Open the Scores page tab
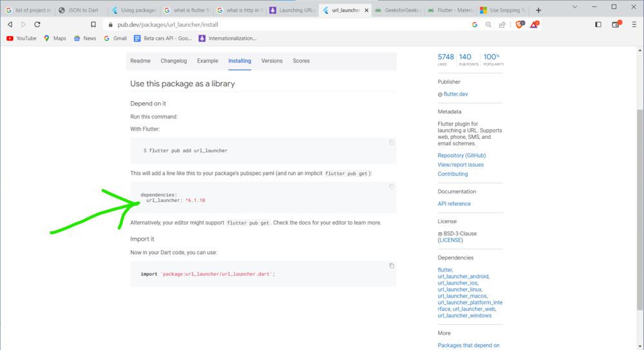The width and height of the screenshot is (644, 350). click(x=301, y=60)
